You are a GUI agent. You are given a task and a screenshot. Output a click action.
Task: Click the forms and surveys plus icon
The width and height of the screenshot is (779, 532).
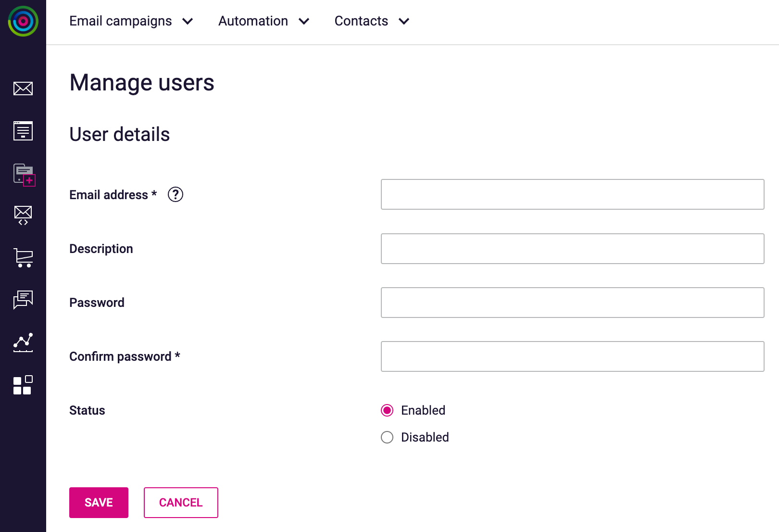(24, 174)
